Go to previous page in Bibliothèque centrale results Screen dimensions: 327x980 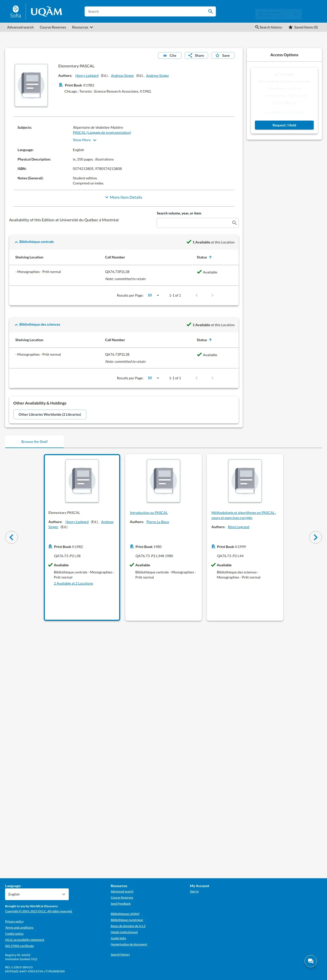pyautogui.click(x=196, y=295)
